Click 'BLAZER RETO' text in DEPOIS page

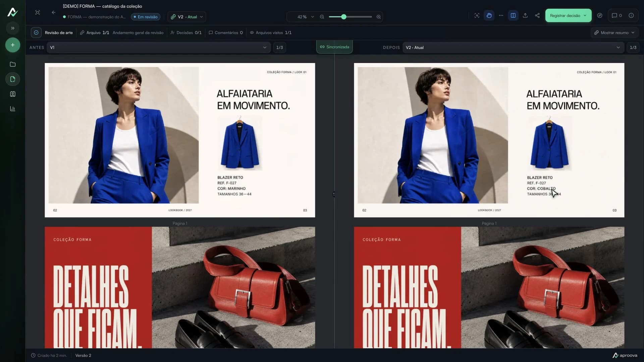pos(540,178)
